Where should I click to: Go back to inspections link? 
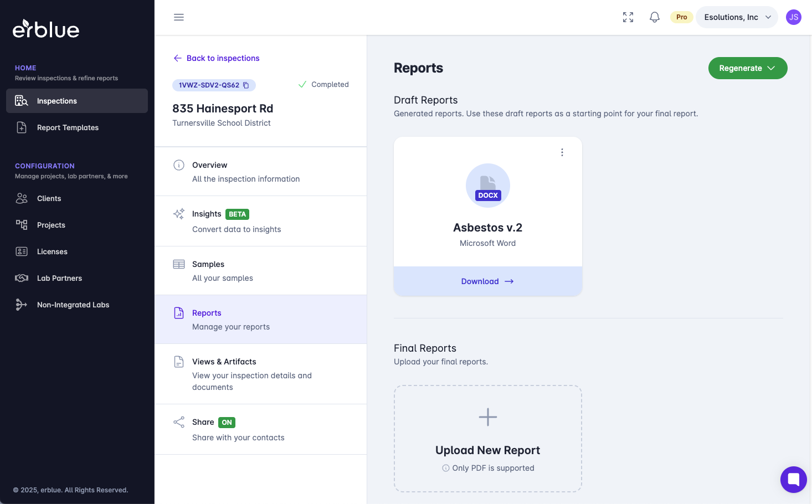click(217, 58)
